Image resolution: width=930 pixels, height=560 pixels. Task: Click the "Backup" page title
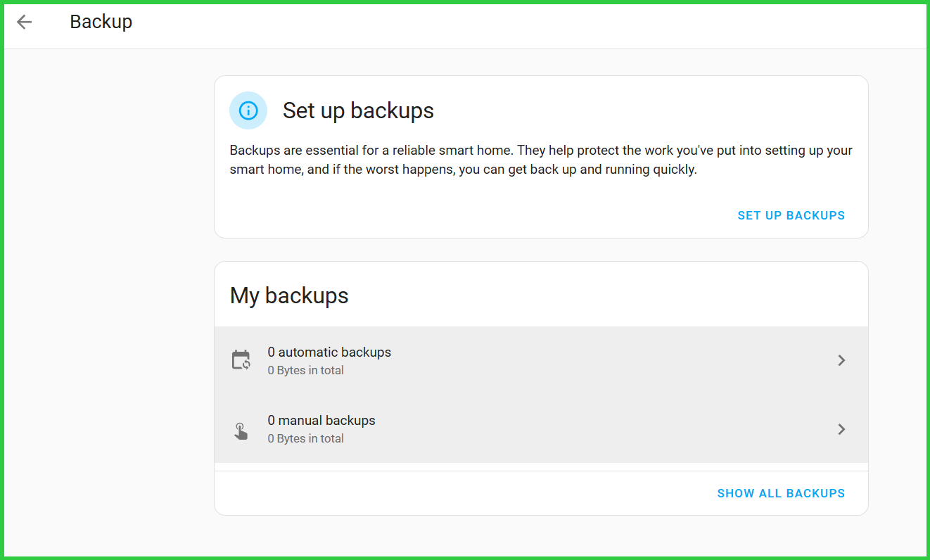101,22
